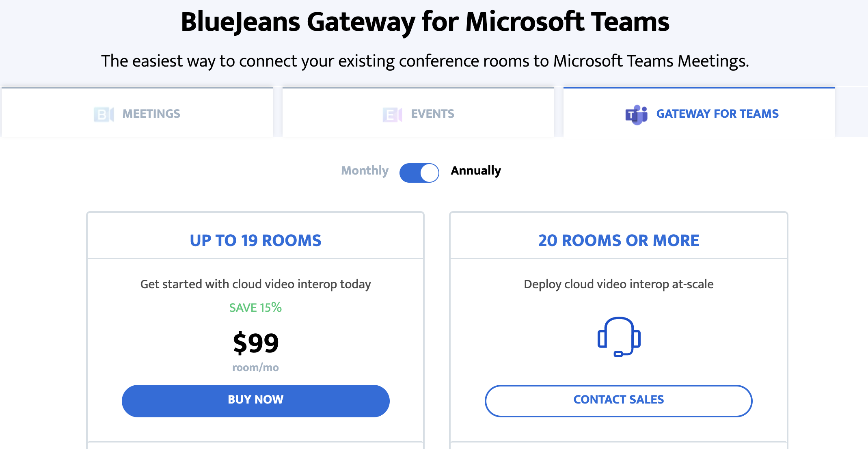Screen dimensions: 868x449
Task: Click the 'Get started with cloud video interop' text
Action: coord(255,284)
